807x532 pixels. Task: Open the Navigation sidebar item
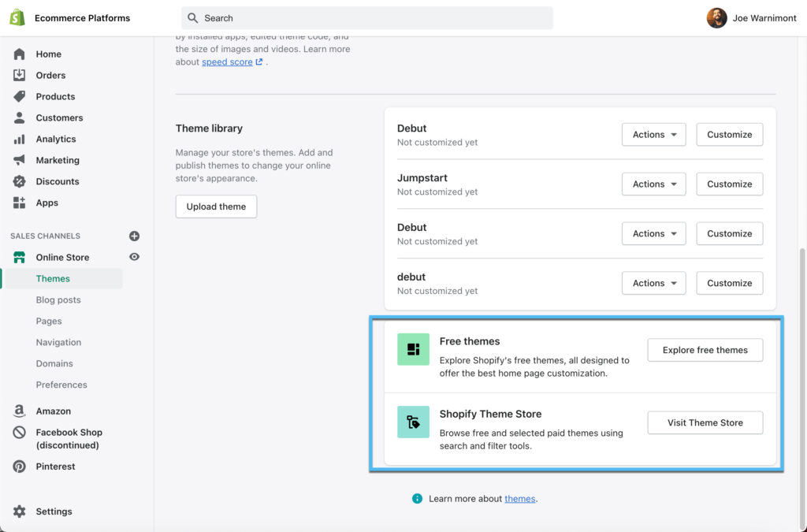click(x=58, y=342)
